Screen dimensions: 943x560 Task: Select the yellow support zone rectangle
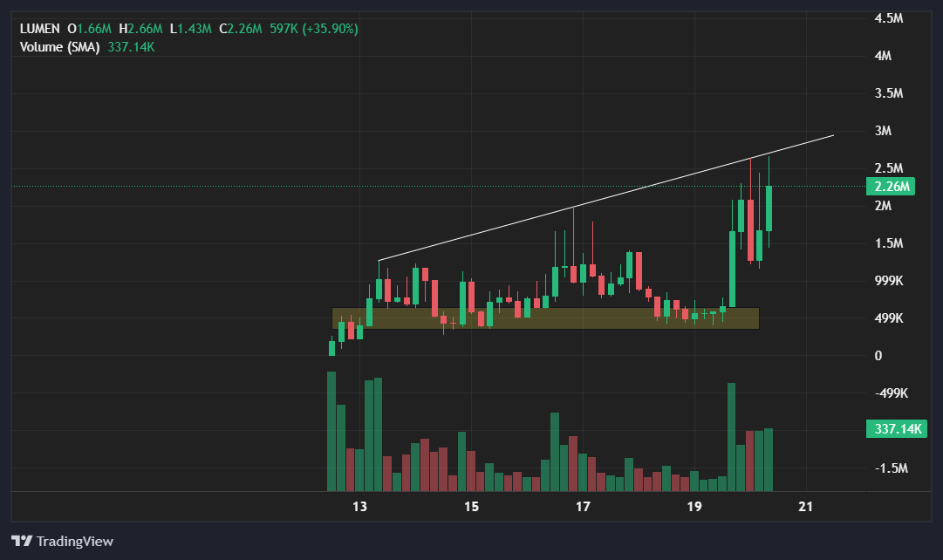(545, 318)
